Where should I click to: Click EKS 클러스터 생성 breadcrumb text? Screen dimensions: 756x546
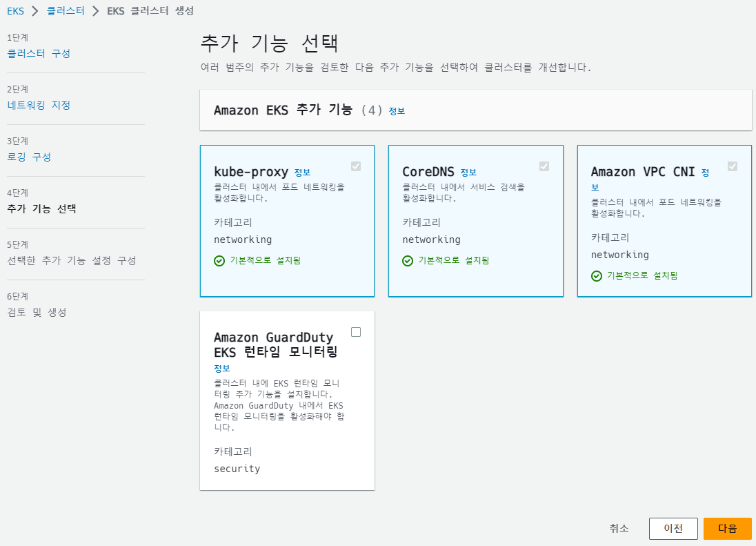click(150, 11)
